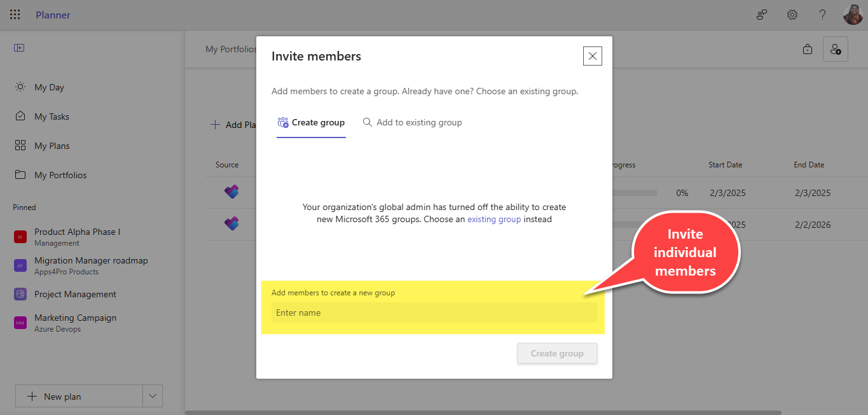Open your profile picture menu
The width and height of the screenshot is (868, 415).
853,15
